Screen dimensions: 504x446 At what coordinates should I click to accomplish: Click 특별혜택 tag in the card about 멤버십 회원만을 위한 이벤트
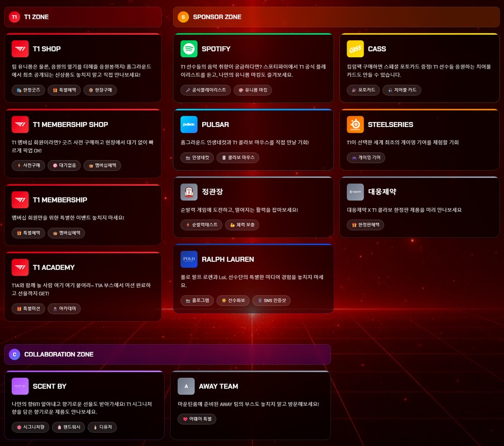pos(29,233)
